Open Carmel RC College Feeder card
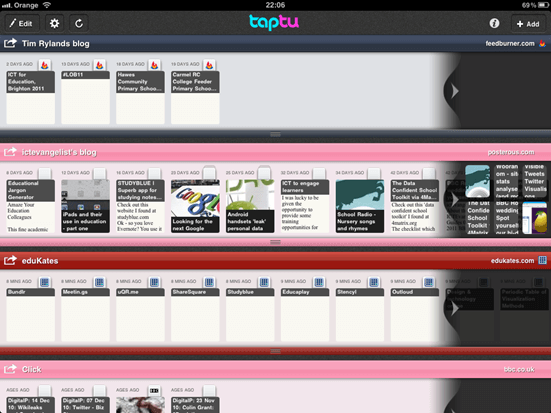The width and height of the screenshot is (551, 413). pos(195,97)
